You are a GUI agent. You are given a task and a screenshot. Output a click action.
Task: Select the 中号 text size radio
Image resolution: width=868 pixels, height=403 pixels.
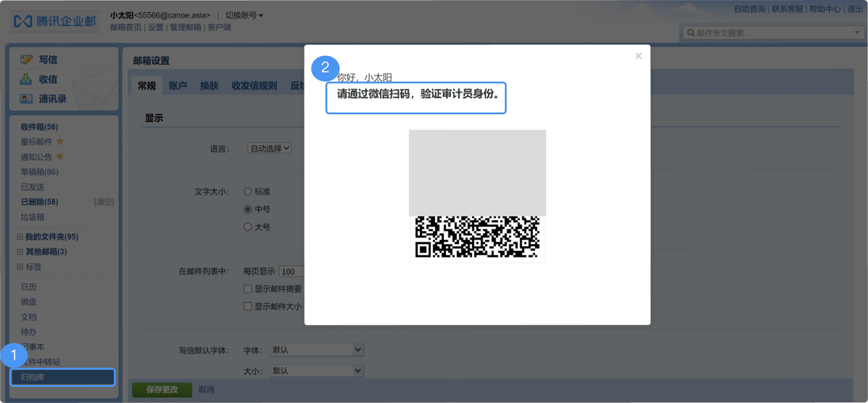tap(247, 210)
